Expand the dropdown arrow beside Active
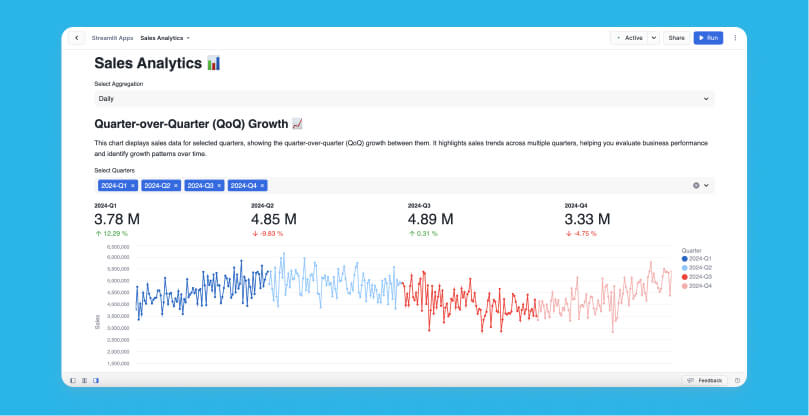This screenshot has width=809, height=416. (654, 38)
